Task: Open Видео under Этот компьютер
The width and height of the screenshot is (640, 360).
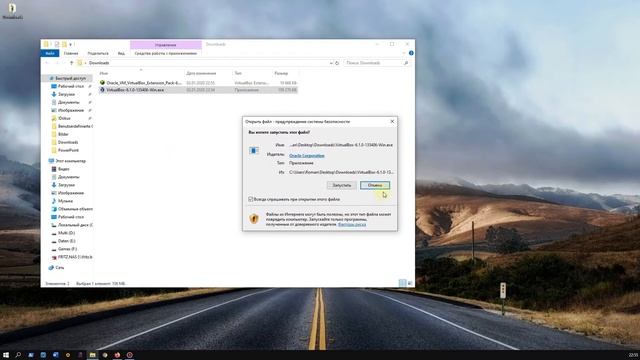Action: point(63,169)
